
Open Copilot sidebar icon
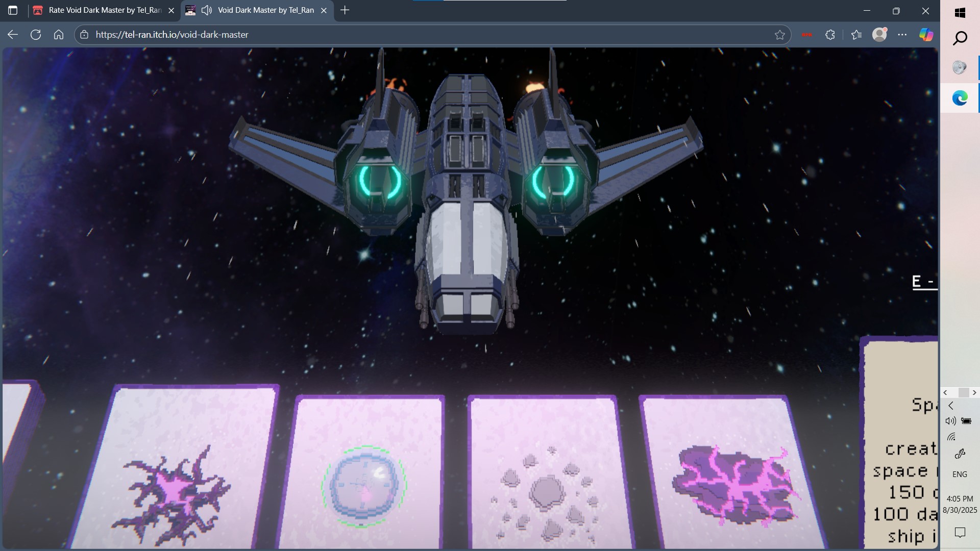tap(926, 35)
